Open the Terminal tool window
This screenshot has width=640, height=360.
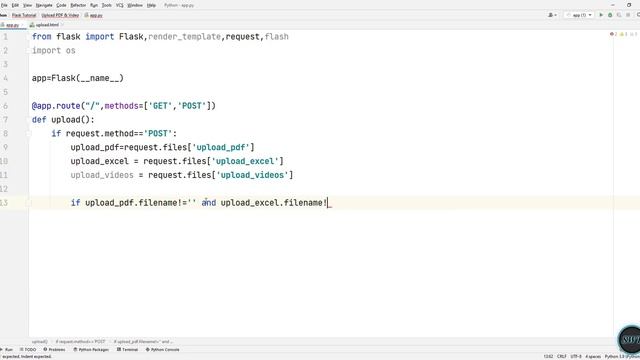(x=127, y=350)
